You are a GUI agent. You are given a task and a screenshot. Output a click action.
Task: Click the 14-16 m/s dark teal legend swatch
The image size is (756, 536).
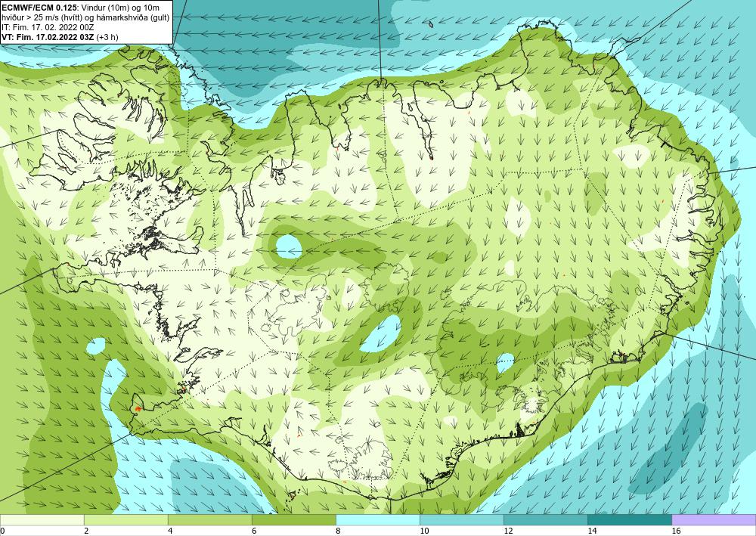[629, 520]
